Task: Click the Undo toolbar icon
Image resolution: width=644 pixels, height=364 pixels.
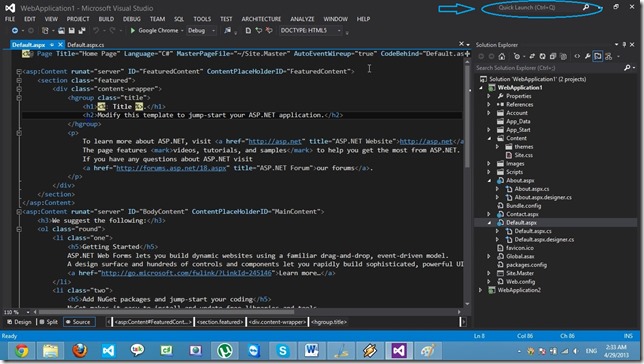Action: coord(96,30)
